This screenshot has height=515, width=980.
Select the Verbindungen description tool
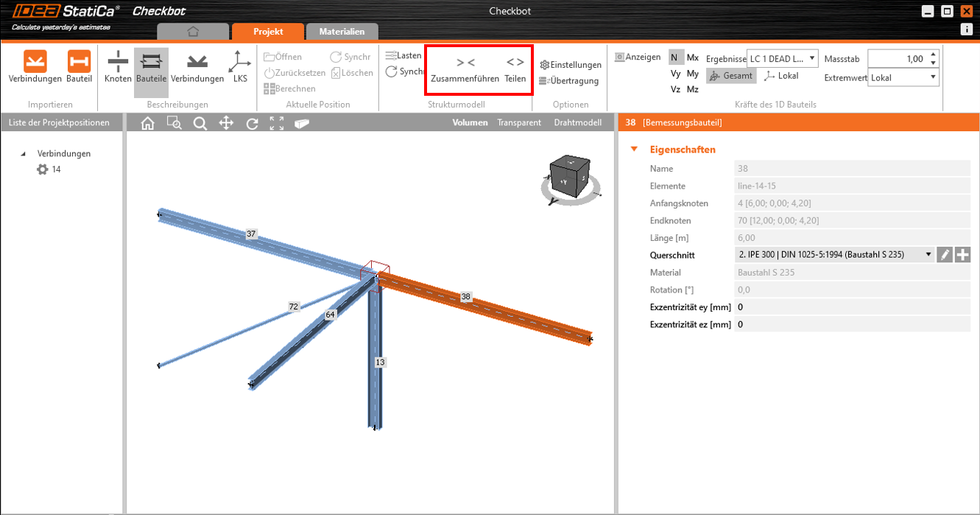pyautogui.click(x=197, y=67)
